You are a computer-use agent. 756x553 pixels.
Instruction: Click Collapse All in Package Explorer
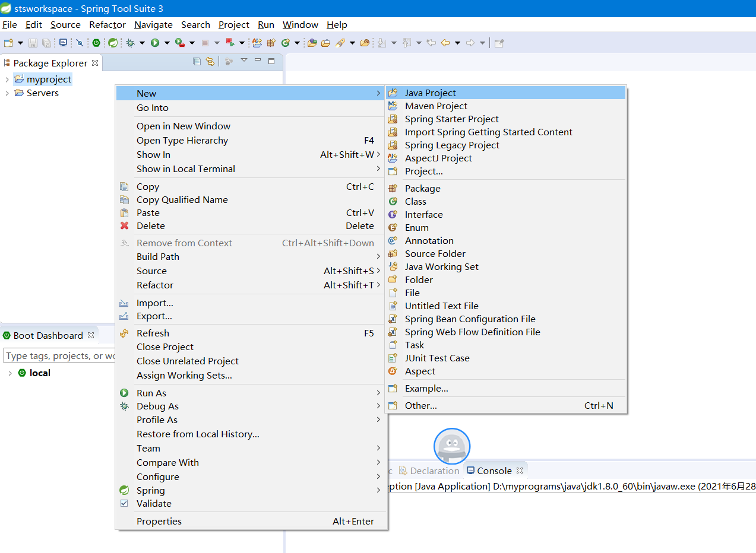(197, 61)
